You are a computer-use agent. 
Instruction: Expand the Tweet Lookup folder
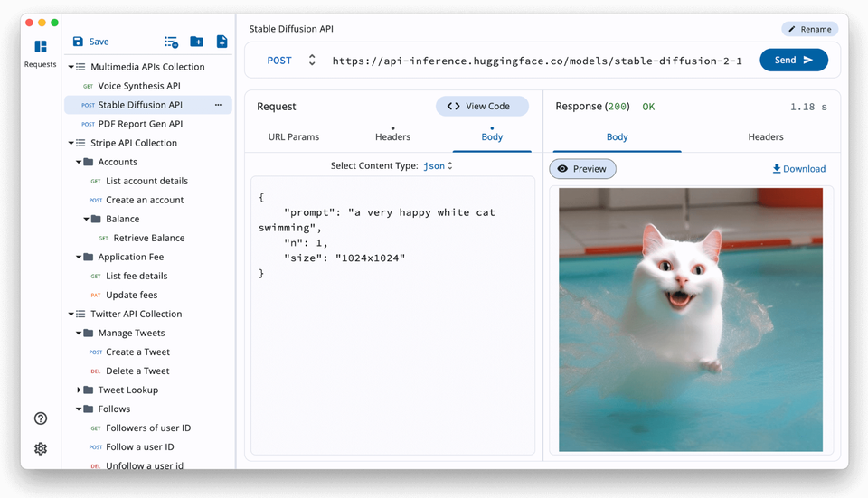coord(80,390)
